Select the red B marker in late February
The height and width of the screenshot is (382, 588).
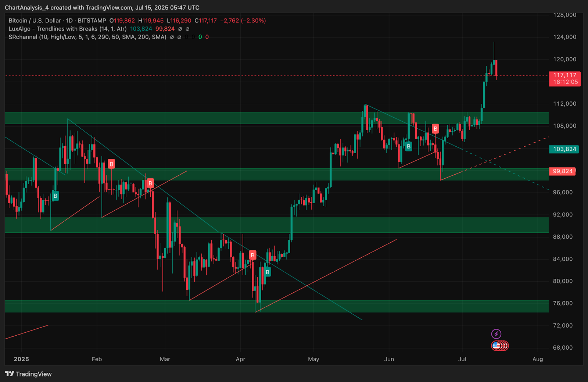(150, 183)
